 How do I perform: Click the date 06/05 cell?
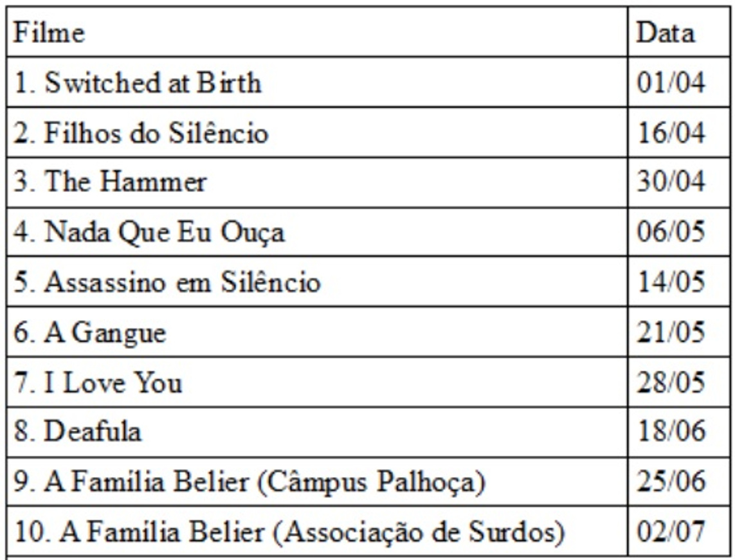pos(671,233)
